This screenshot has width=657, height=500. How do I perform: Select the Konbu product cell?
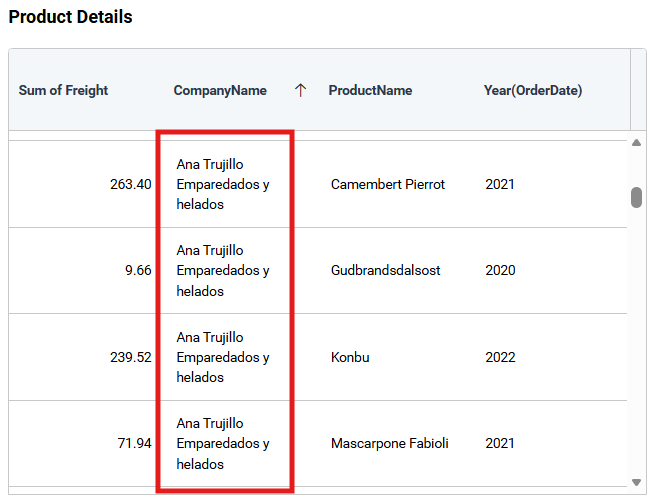350,357
